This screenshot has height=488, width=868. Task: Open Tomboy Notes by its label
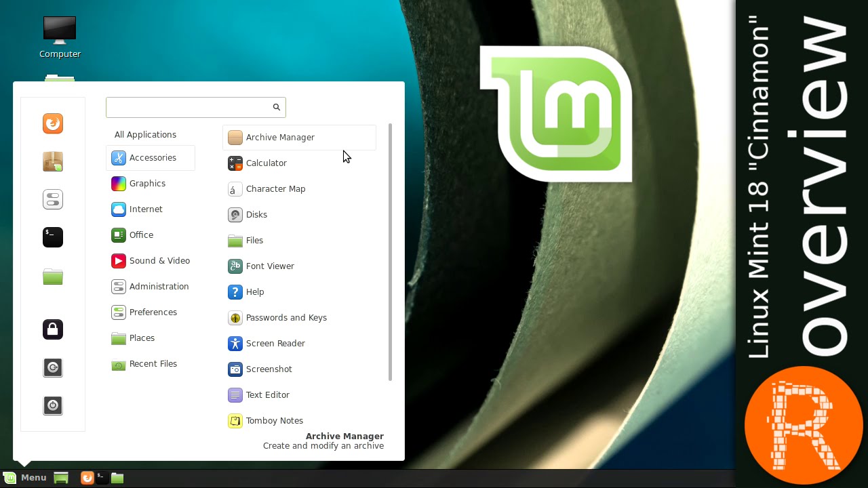point(275,421)
